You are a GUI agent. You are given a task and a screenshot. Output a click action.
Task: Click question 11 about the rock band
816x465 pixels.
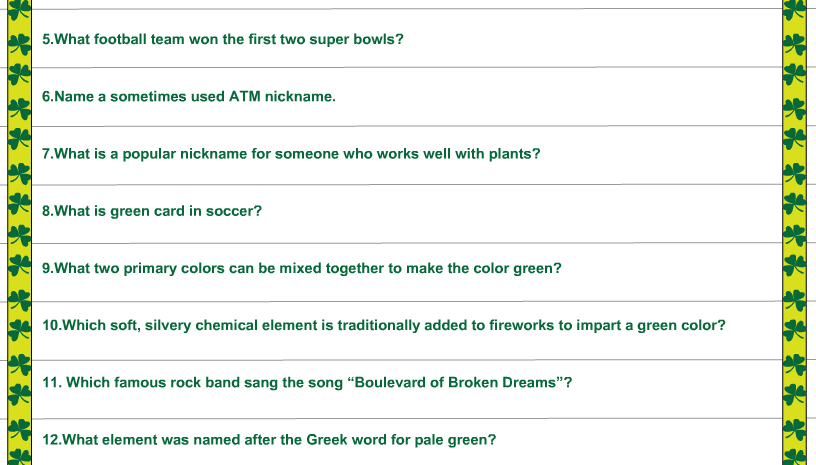307,383
